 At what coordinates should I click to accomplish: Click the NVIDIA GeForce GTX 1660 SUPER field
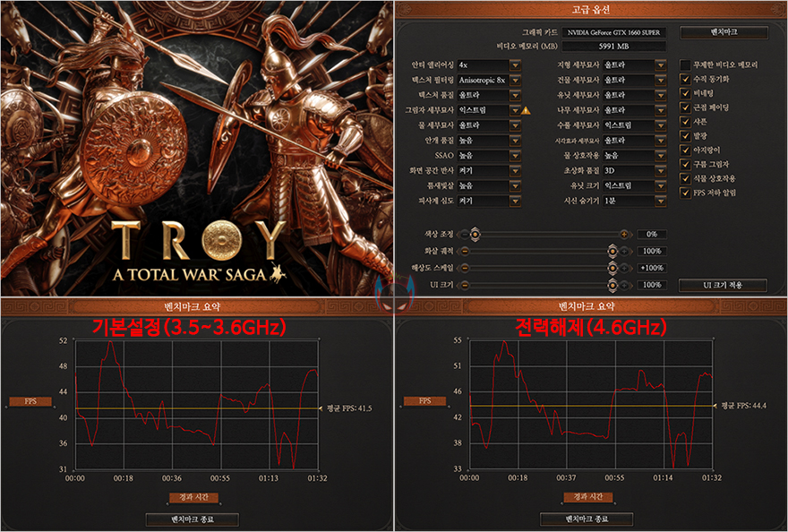coord(613,32)
